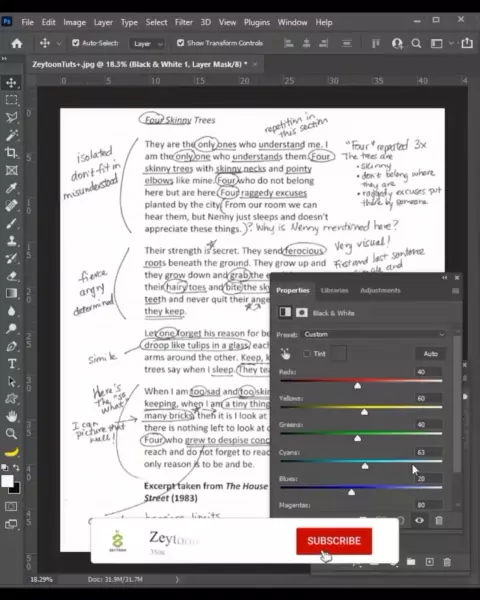The height and width of the screenshot is (600, 480).
Task: Create a new group folder in Layers panel
Action: (x=411, y=562)
